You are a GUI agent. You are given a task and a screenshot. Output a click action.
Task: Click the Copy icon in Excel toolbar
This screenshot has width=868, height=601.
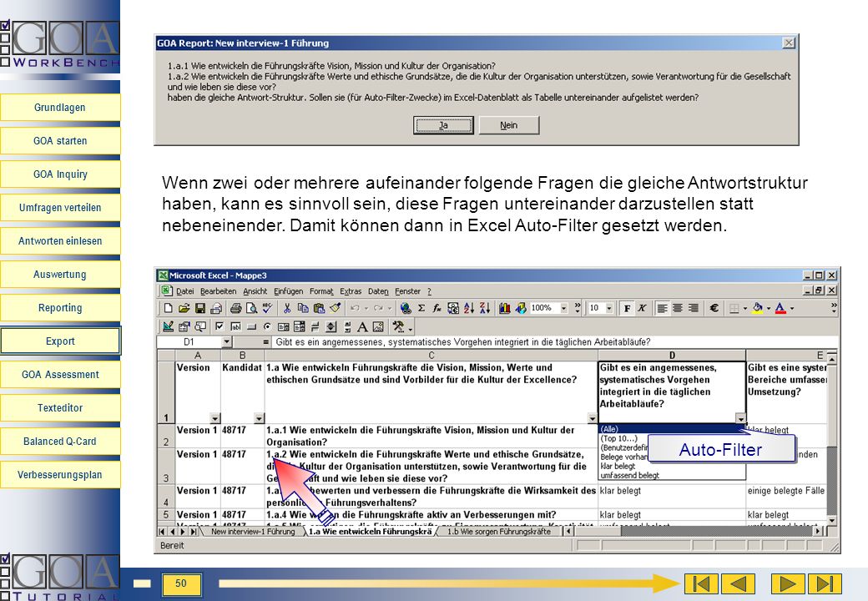pyautogui.click(x=303, y=308)
